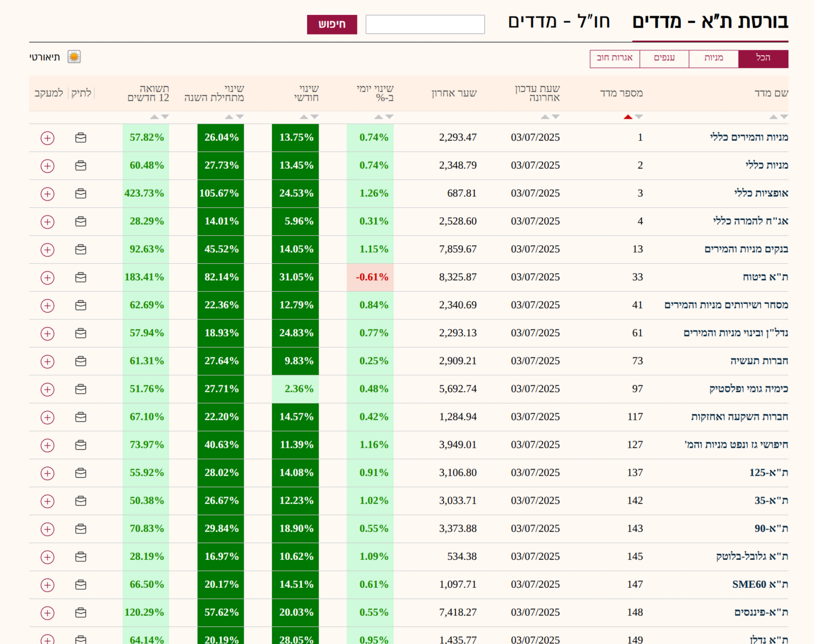This screenshot has height=644, width=814.
Task: Switch to חו"ל - מדדים tab
Action: pos(559,22)
